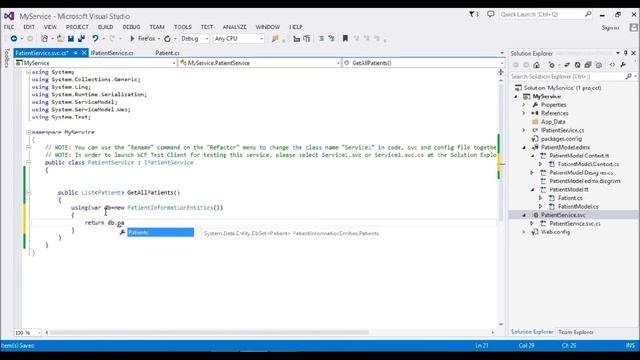640x360 pixels.
Task: Click the browser Refresh icon in the toolbar
Action: click(167, 39)
